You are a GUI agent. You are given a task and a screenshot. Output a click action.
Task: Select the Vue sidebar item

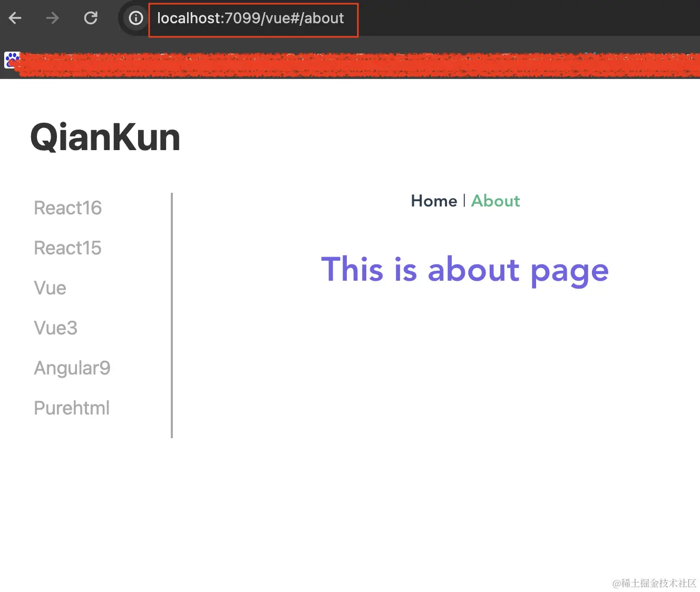[x=50, y=288]
